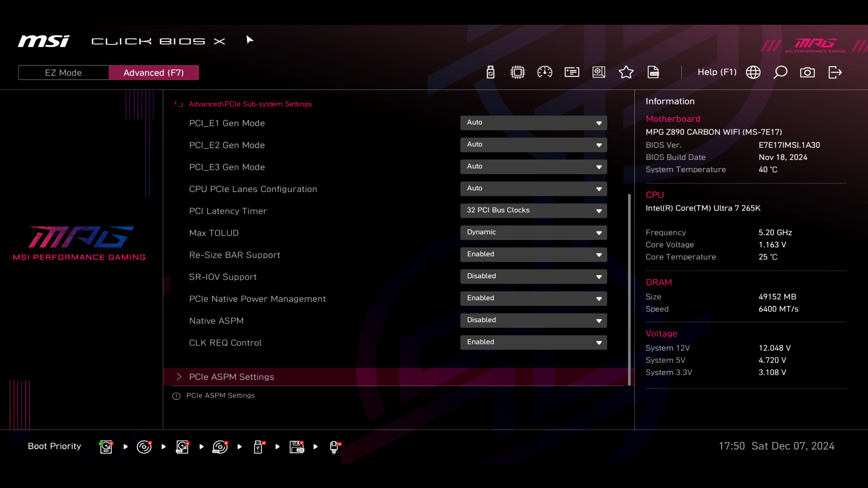Open the magnifier search icon
This screenshot has width=868, height=488.
(780, 72)
